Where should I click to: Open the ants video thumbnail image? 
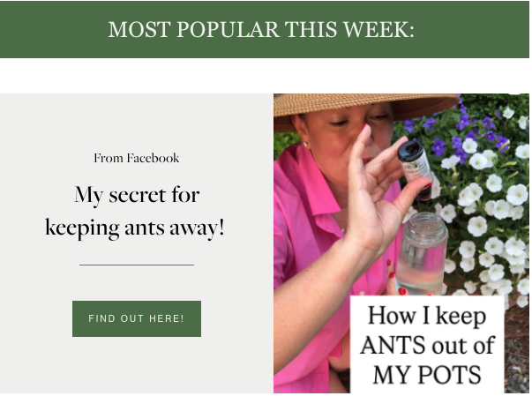(401, 243)
